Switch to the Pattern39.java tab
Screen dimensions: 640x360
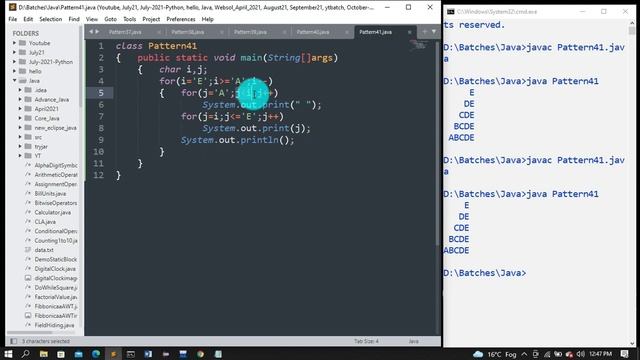[250, 32]
